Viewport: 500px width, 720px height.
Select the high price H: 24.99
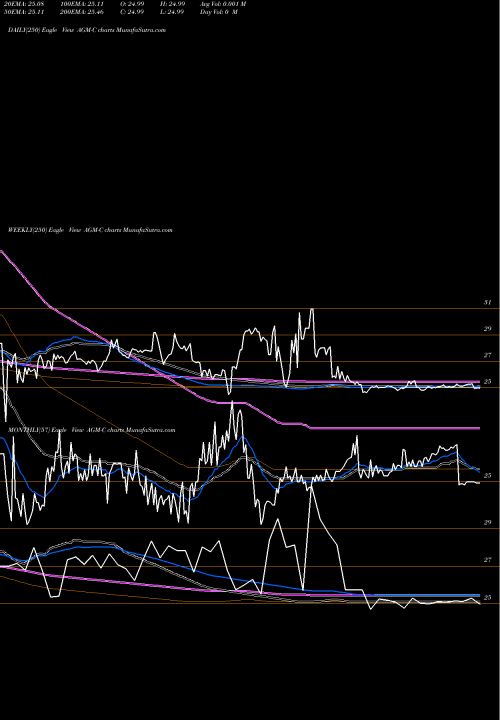coord(172,4)
